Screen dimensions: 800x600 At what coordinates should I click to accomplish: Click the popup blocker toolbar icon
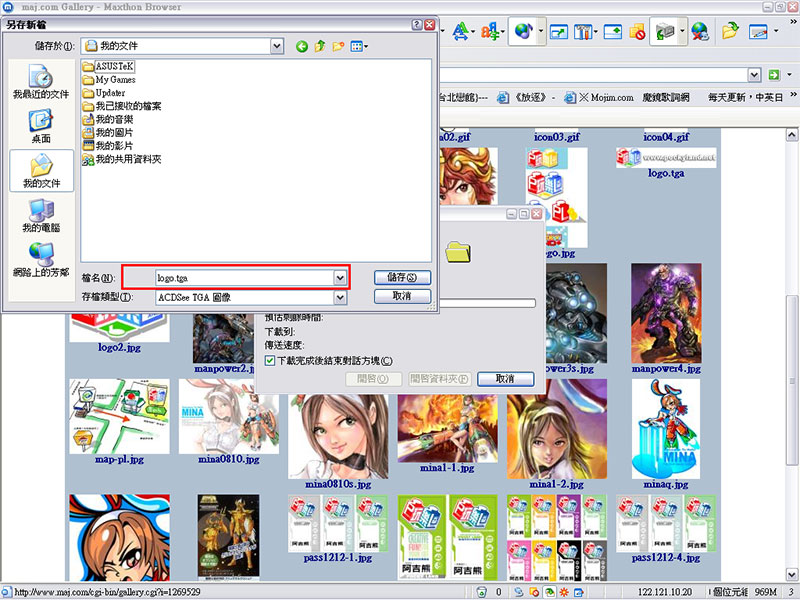(x=636, y=32)
